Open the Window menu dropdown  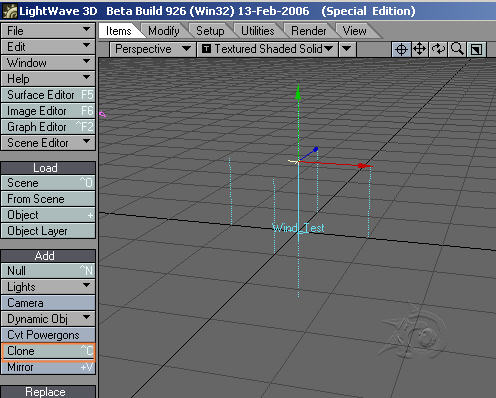click(48, 63)
